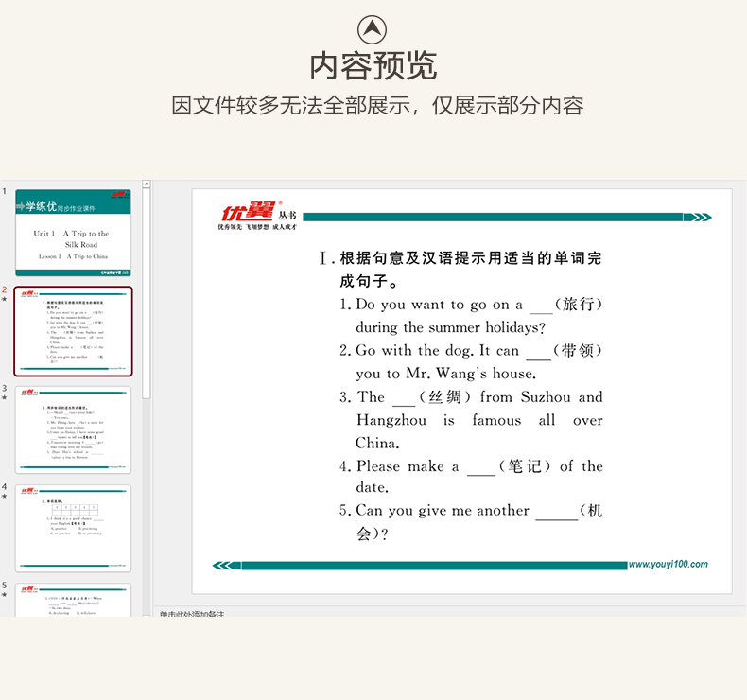Image resolution: width=747 pixels, height=700 pixels.
Task: Open slide 3 thumbnail in the panel
Action: [73, 429]
